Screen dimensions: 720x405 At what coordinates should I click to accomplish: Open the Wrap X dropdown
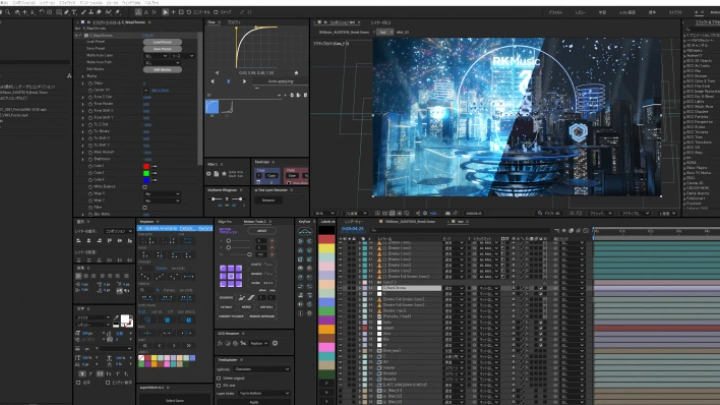click(x=162, y=194)
